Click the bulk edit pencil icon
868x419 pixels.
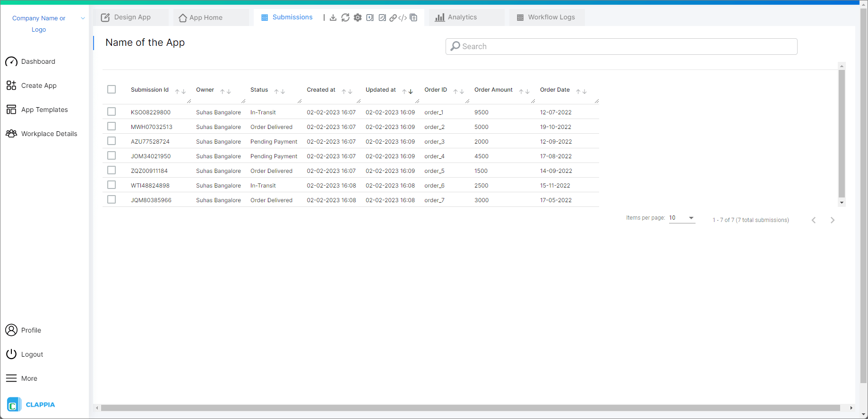(382, 17)
